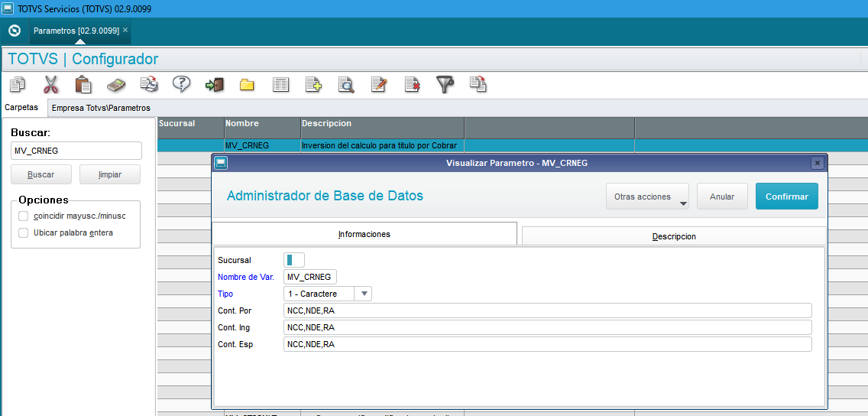This screenshot has width=868, height=416.
Task: Click the TOTVS Servicios window title icon
Action: [8, 9]
